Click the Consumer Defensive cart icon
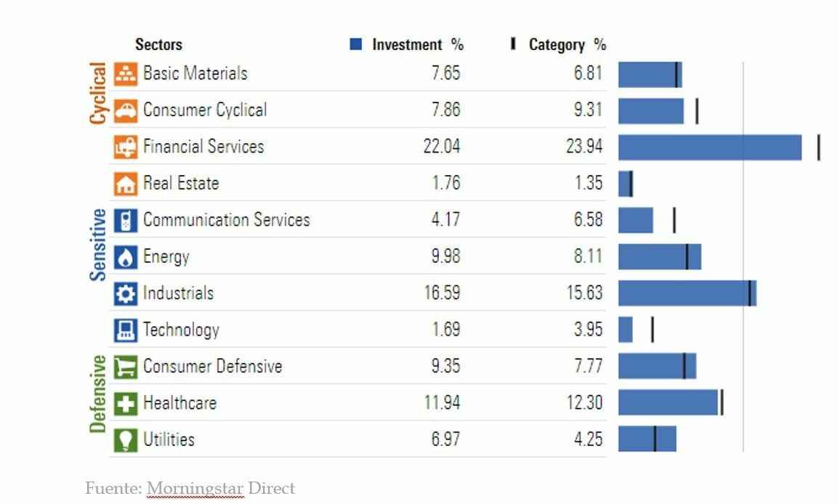This screenshot has width=838, height=504. click(126, 367)
